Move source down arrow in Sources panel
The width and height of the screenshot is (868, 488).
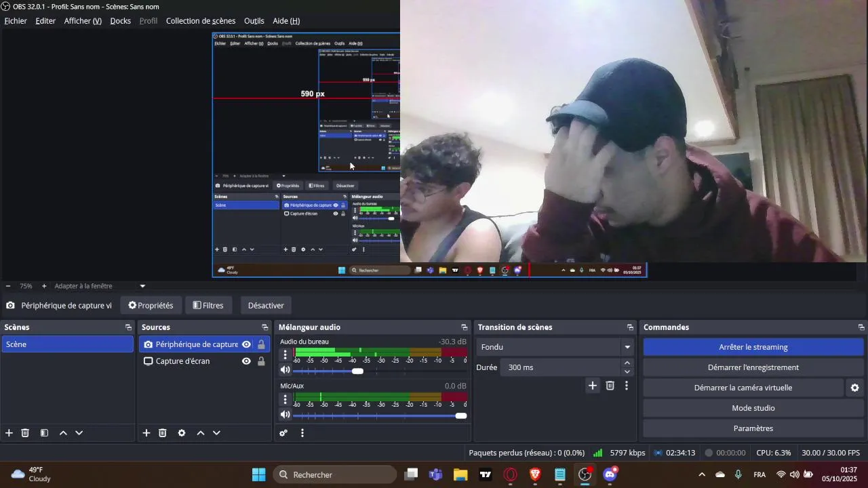click(217, 433)
